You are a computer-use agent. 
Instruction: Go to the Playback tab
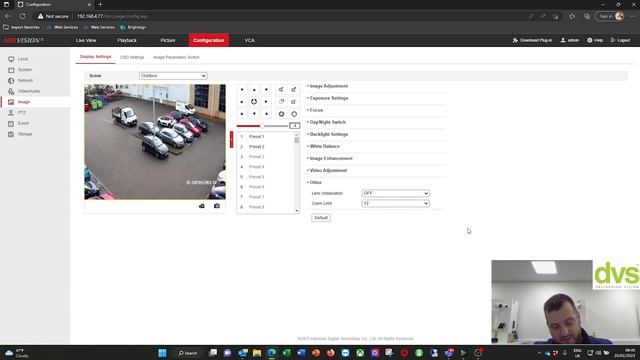click(x=127, y=40)
